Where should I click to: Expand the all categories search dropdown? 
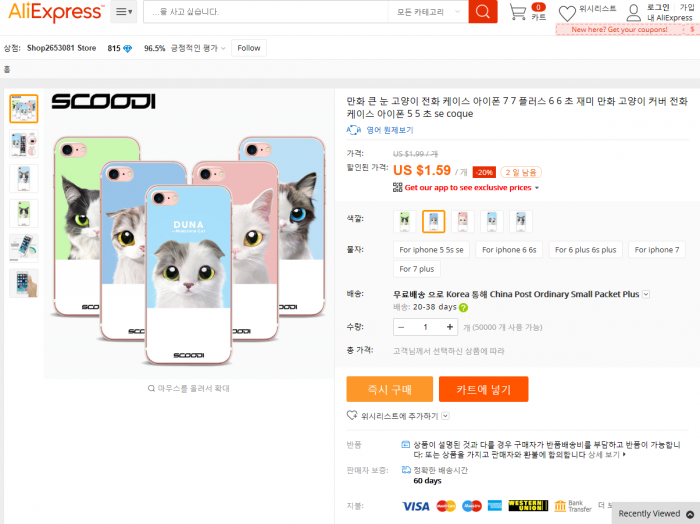point(428,12)
